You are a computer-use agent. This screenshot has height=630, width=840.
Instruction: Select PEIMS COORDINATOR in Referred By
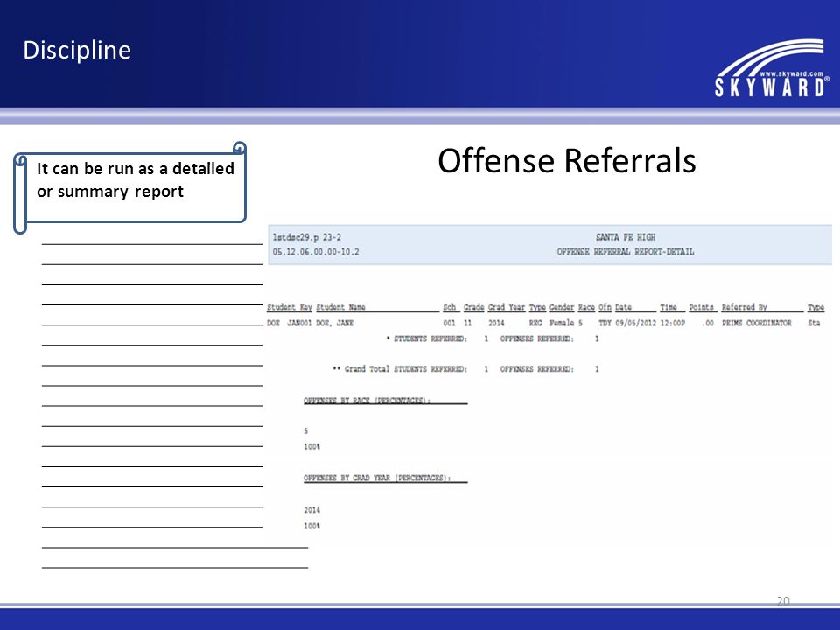(756, 323)
